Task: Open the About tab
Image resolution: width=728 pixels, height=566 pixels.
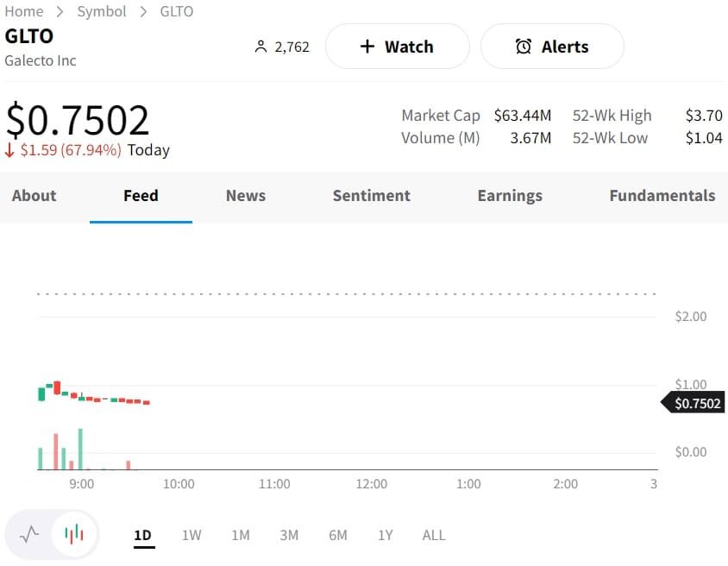Action: coord(34,196)
